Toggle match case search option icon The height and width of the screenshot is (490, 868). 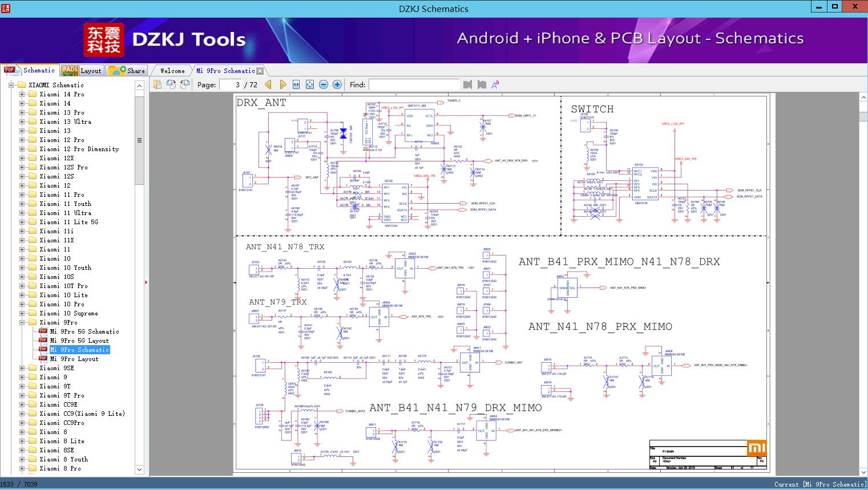tap(495, 84)
